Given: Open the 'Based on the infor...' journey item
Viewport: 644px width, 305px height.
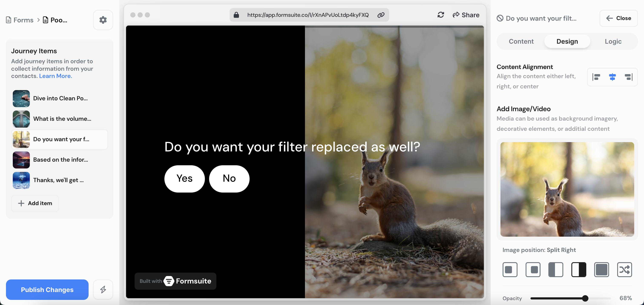Looking at the screenshot, I should 60,160.
